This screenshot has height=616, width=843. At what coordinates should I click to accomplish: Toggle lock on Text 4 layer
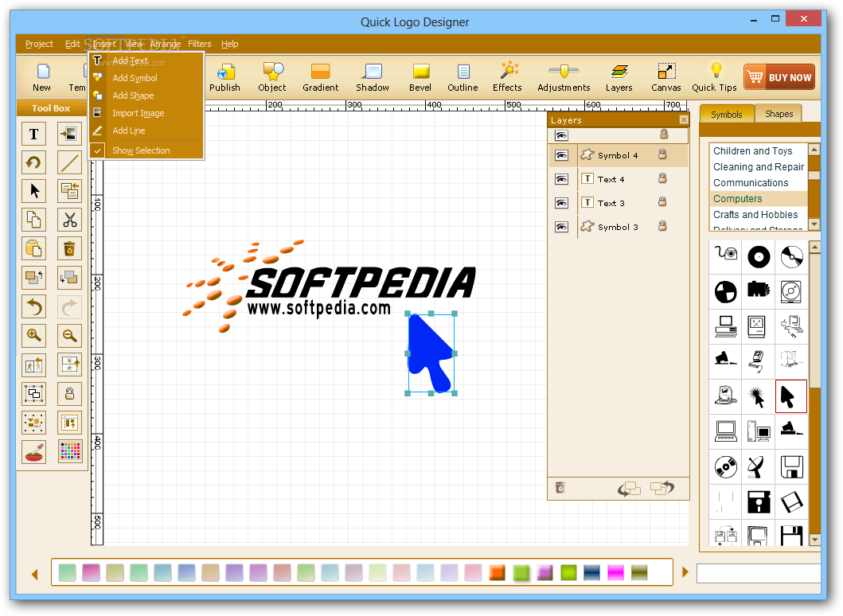[662, 178]
